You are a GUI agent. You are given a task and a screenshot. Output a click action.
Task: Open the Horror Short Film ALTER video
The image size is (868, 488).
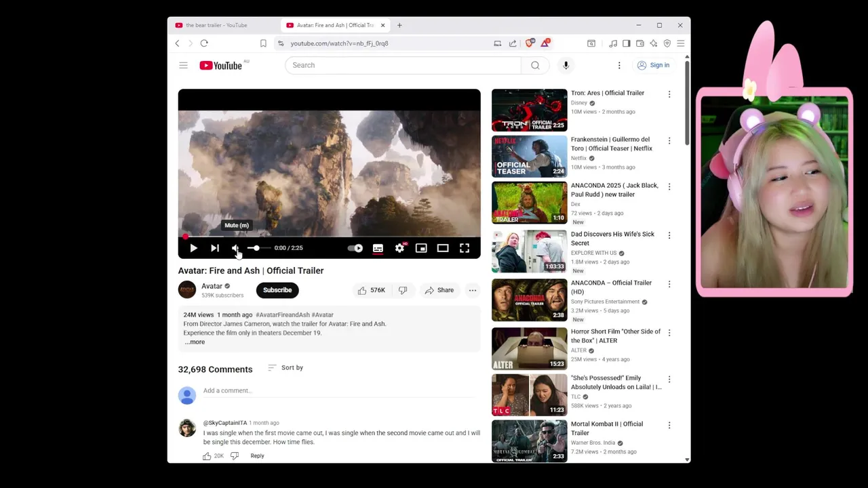click(x=530, y=348)
